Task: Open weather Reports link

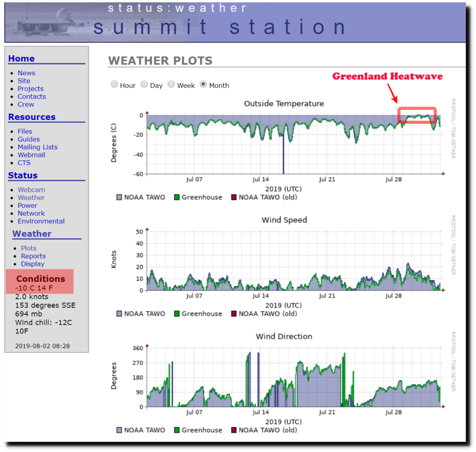Action: (33, 256)
